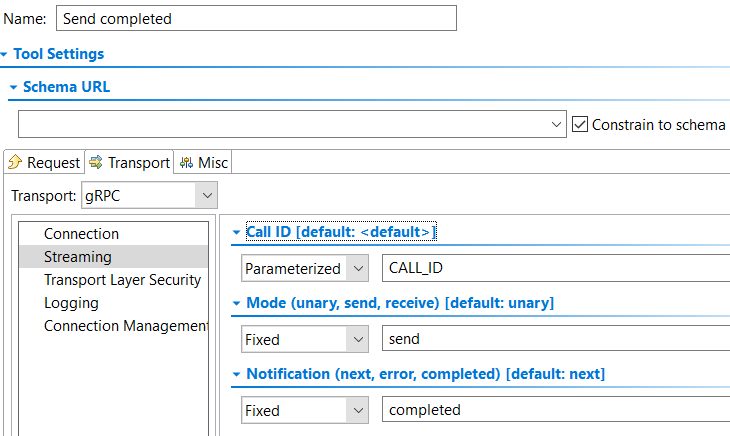Click the Request tab arrow icon
This screenshot has width=730, height=436.
[15, 162]
